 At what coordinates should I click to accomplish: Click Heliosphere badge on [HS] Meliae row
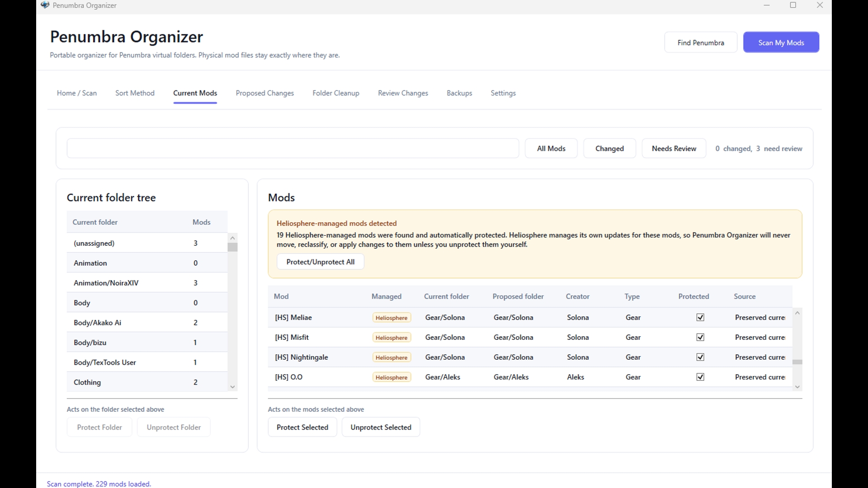click(392, 318)
